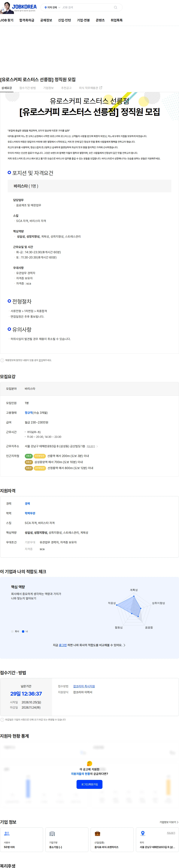Click the 월급 230~230만원 salary text
The image size is (179, 868).
[x=36, y=422]
